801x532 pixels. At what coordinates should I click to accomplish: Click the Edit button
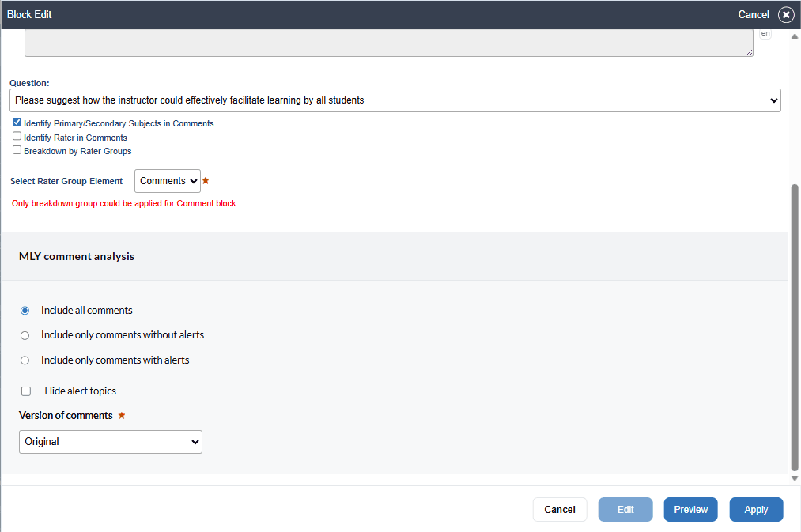[625, 510]
